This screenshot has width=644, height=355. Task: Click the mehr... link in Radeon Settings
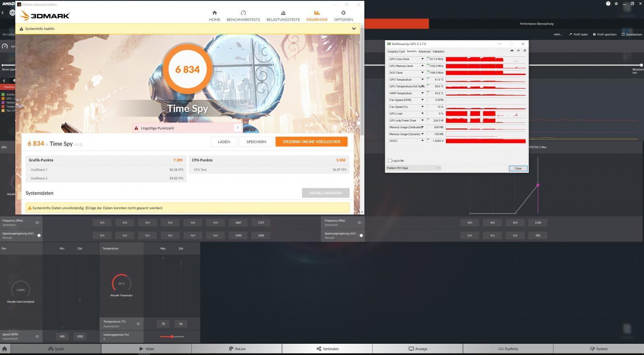[558, 34]
